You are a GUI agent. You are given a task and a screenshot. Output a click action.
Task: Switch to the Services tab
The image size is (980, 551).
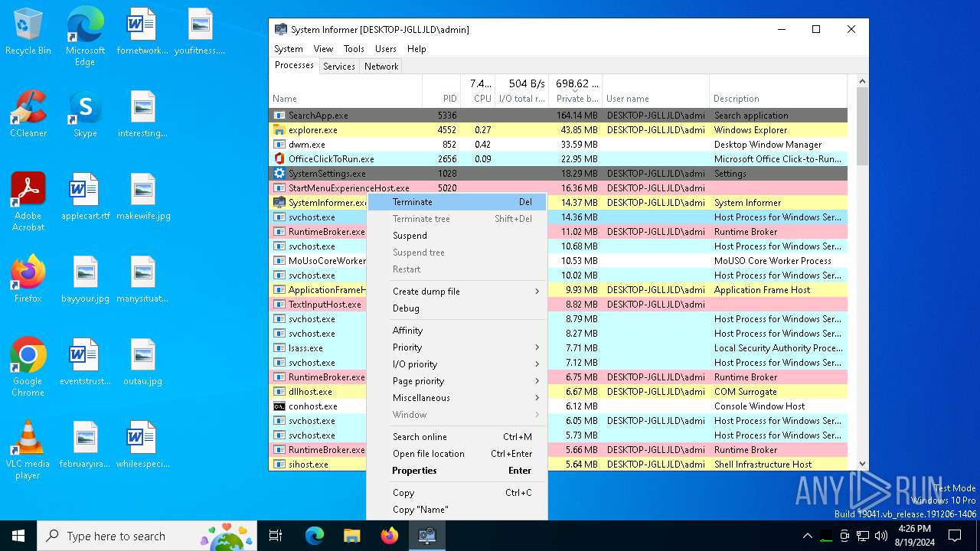[339, 67]
